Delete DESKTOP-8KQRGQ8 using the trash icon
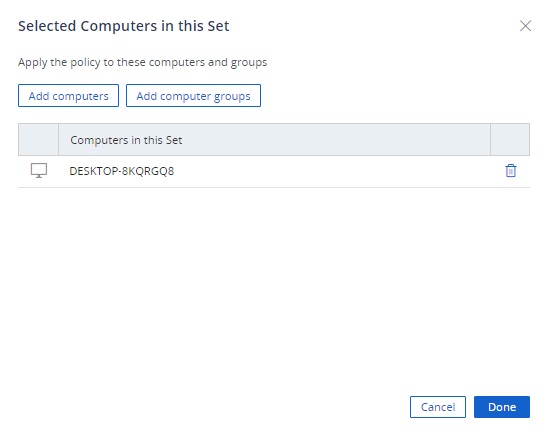 click(511, 171)
